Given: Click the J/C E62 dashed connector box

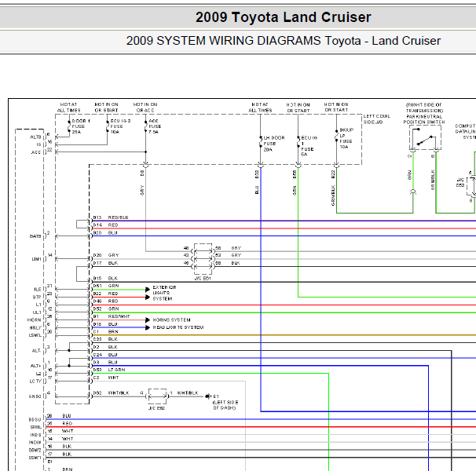Looking at the screenshot, I should click(157, 396).
